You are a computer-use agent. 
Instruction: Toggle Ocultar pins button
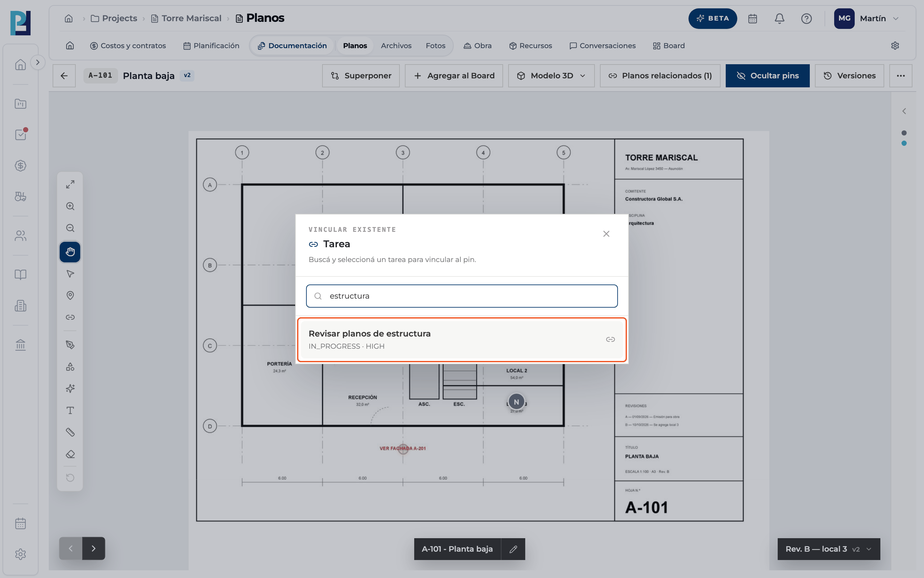point(767,76)
